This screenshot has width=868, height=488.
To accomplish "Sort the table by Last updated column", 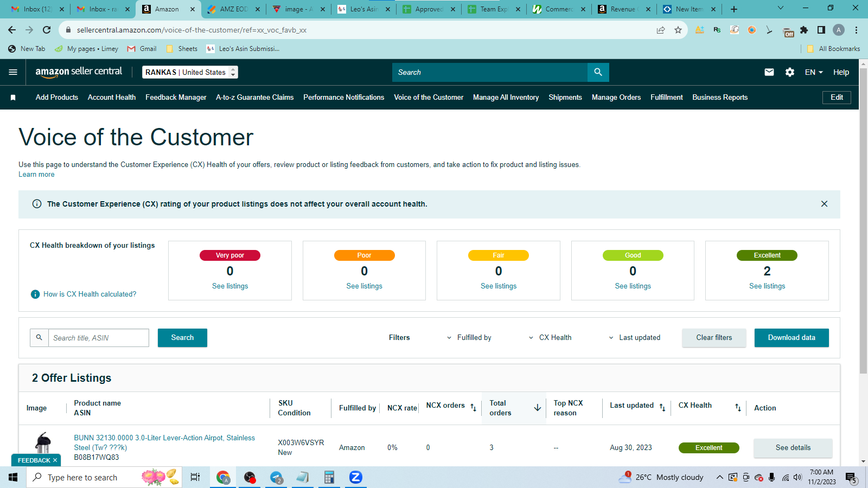I will (x=662, y=407).
